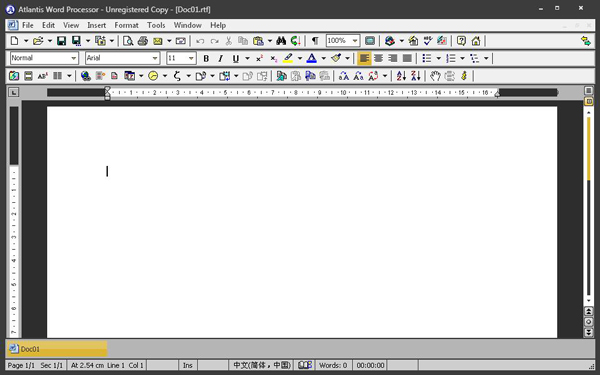Click the language indicator in status bar
This screenshot has height=375, width=600.
tap(262, 365)
